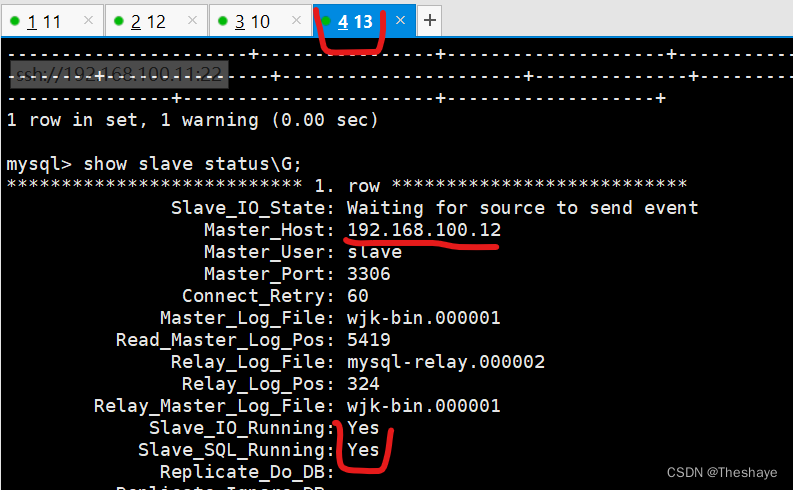
Task: Click Master_User value slave
Action: coord(374,252)
